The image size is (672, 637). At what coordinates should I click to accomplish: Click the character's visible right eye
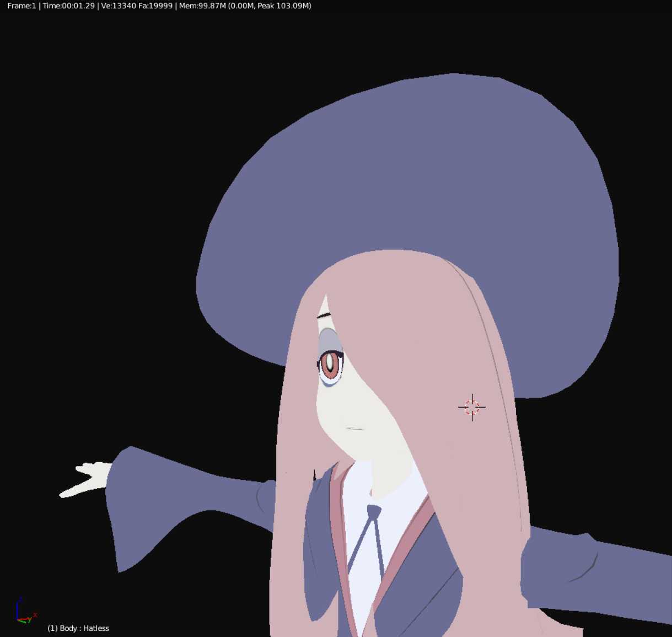click(x=331, y=364)
